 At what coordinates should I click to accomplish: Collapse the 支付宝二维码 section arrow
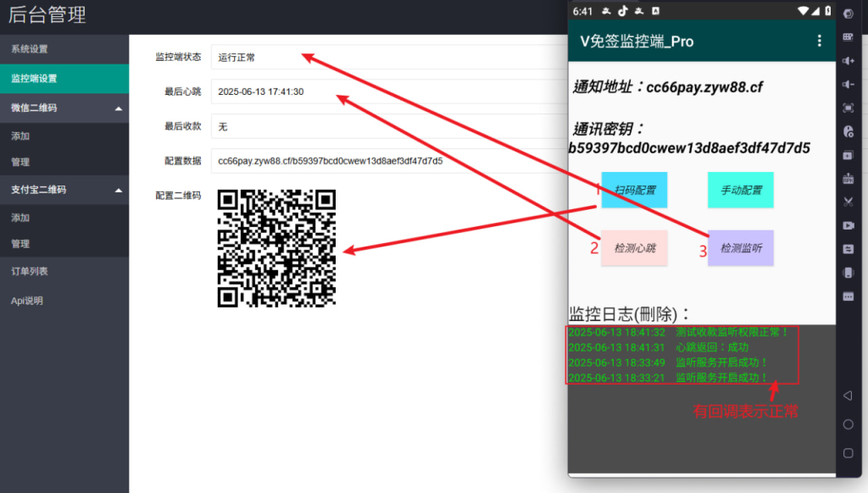[118, 190]
